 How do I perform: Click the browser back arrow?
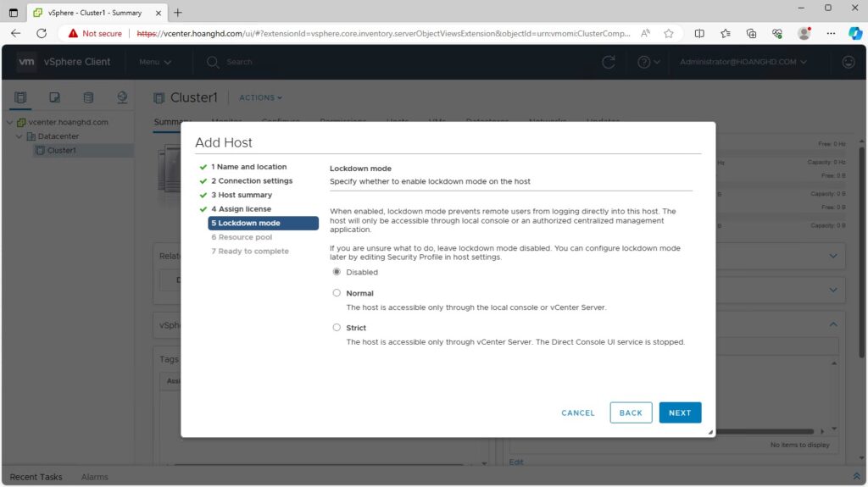tap(15, 33)
